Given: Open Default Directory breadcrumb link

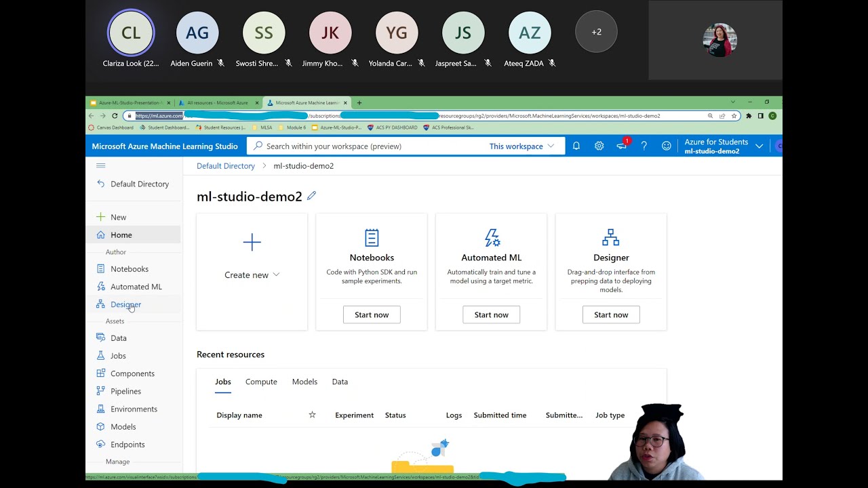Looking at the screenshot, I should point(226,165).
